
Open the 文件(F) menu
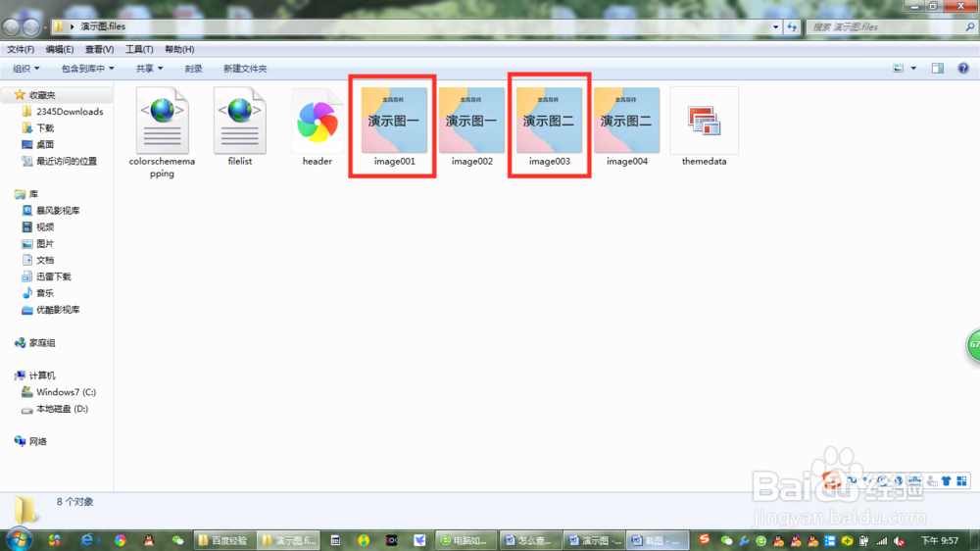pyautogui.click(x=21, y=49)
